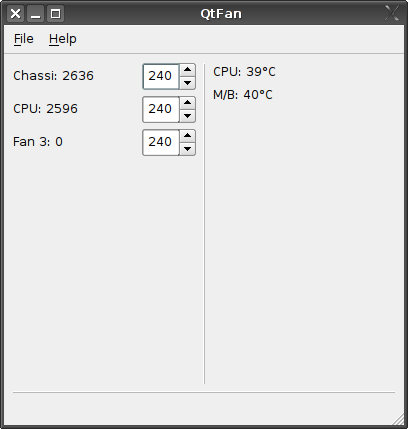
Task: Increase the CPU fan value with up arrow
Action: [x=187, y=103]
